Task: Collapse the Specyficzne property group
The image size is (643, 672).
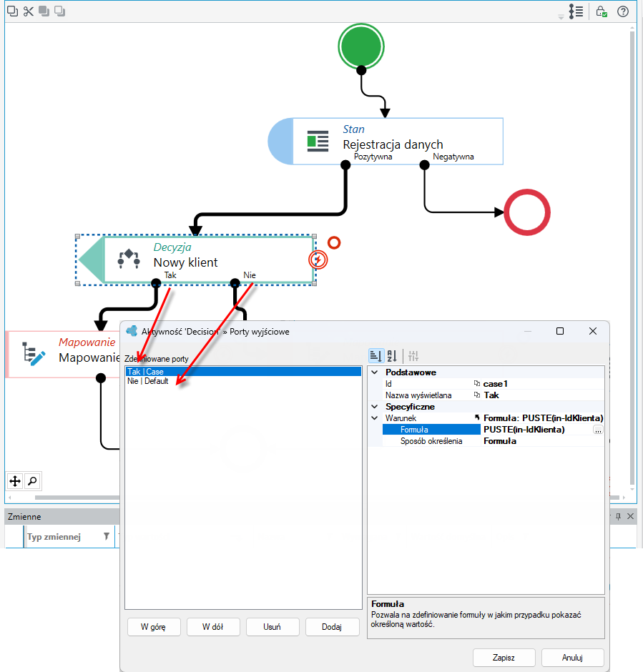Action: (x=375, y=406)
